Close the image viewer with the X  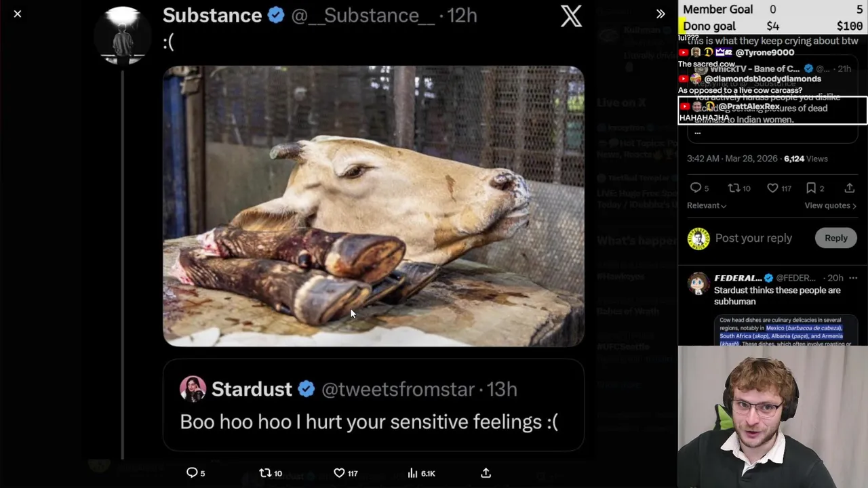pyautogui.click(x=18, y=14)
